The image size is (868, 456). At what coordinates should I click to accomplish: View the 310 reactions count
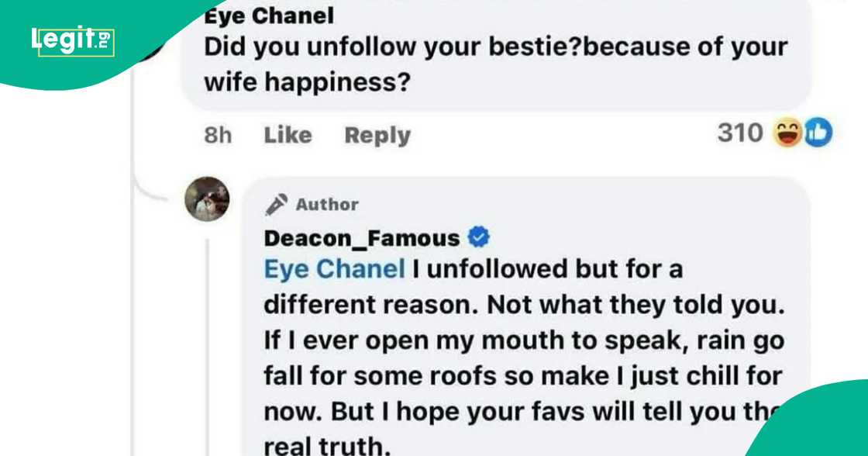(740, 133)
